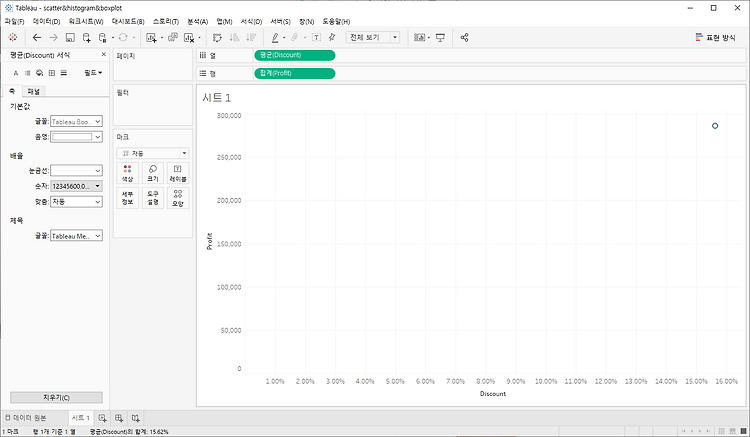The height and width of the screenshot is (437, 750).
Task: Switch to the 패널 tab
Action: (x=33, y=91)
